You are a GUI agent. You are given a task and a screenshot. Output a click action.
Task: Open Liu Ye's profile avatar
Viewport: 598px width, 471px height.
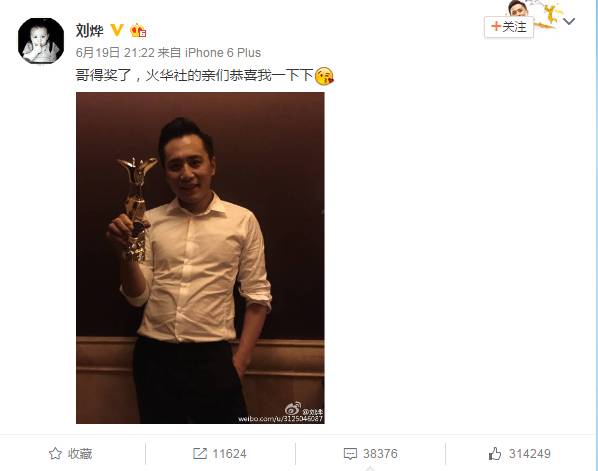click(41, 40)
